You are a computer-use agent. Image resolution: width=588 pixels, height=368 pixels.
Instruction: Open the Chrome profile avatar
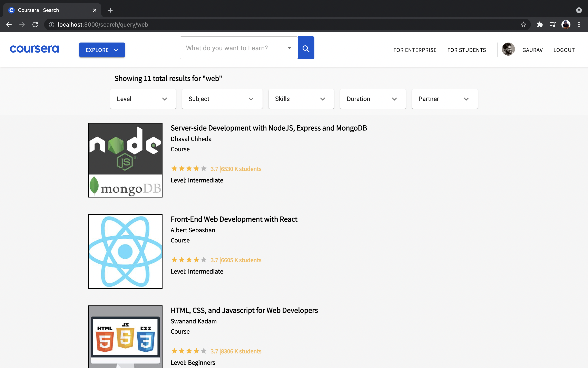tap(566, 25)
